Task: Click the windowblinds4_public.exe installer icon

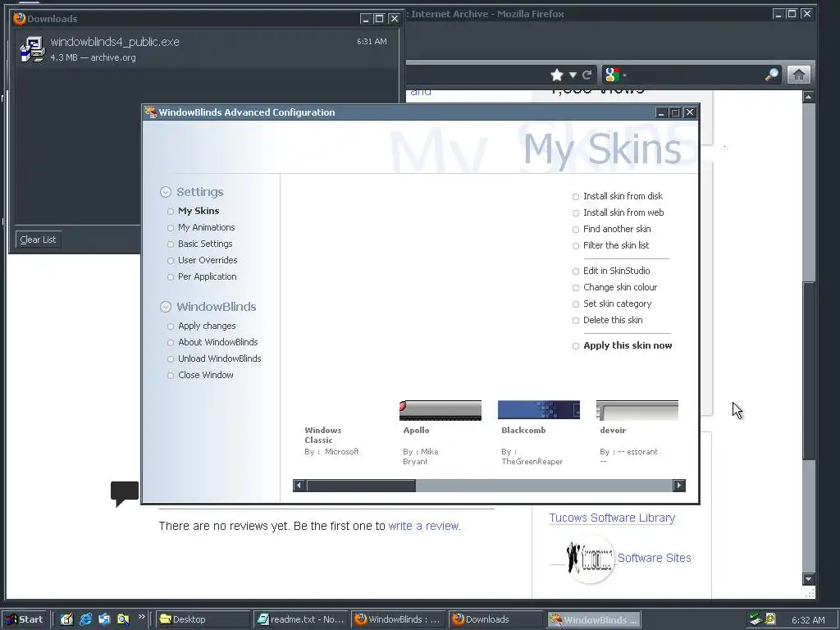Action: click(x=32, y=49)
